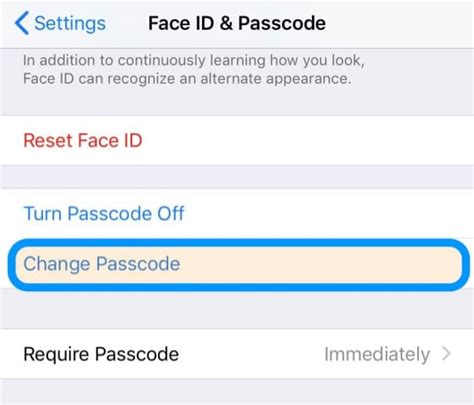Open the Require Passcode row
Image resolution: width=474 pixels, height=405 pixels.
point(237,354)
